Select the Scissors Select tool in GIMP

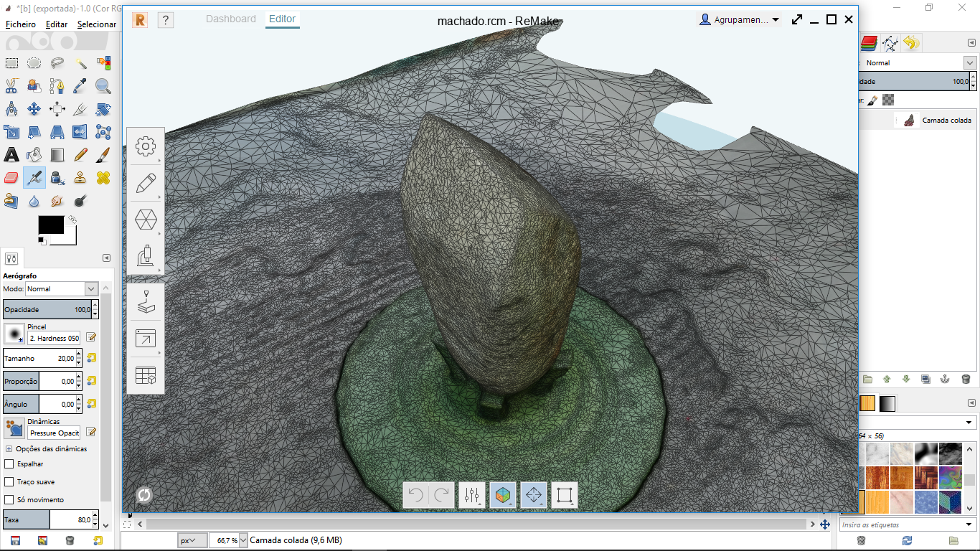click(x=11, y=86)
